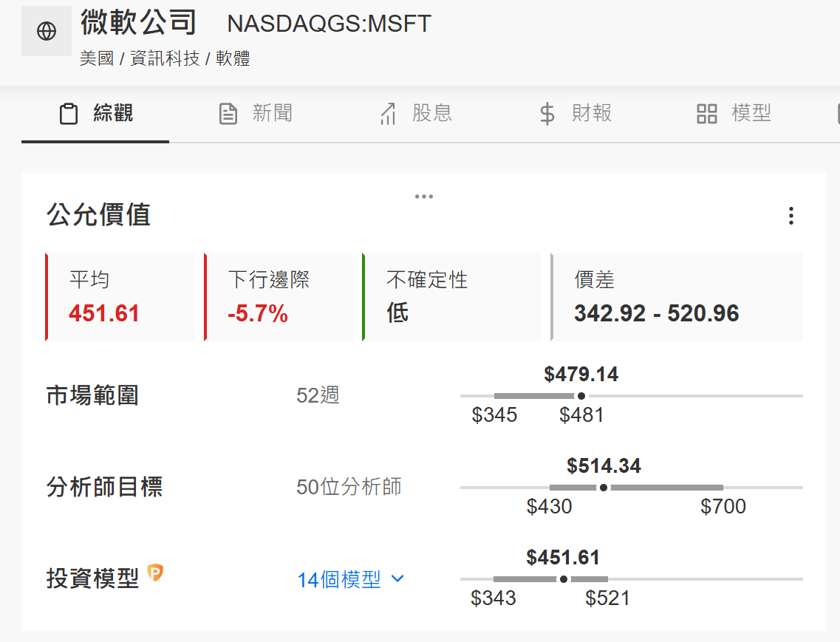840x642 pixels.
Task: Click the 投資模型 label
Action: pyautogui.click(x=92, y=578)
